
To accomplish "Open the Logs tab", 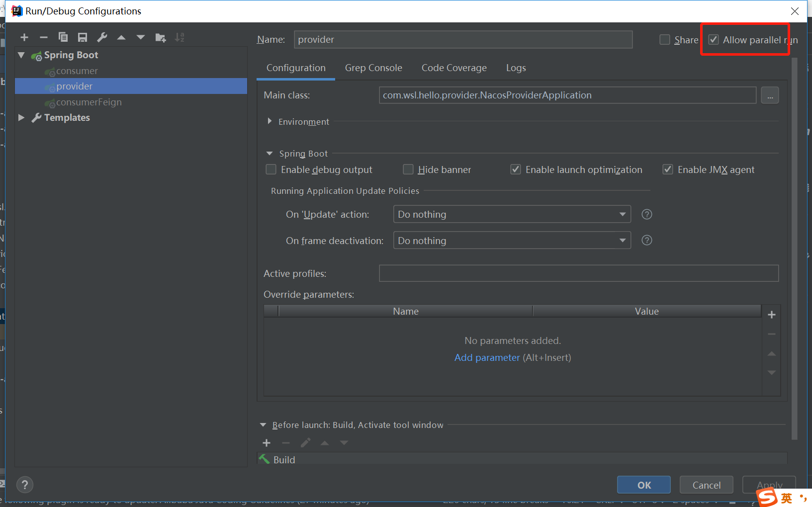I will (516, 68).
